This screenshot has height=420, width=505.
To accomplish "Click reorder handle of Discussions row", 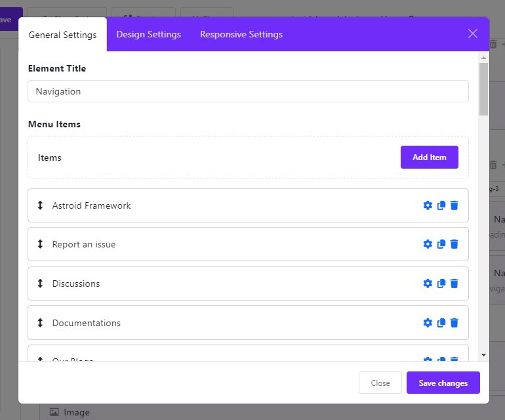I will [x=40, y=283].
